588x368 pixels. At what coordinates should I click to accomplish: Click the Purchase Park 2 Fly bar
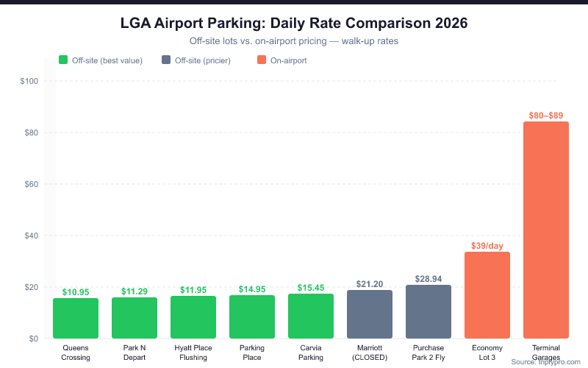click(429, 312)
